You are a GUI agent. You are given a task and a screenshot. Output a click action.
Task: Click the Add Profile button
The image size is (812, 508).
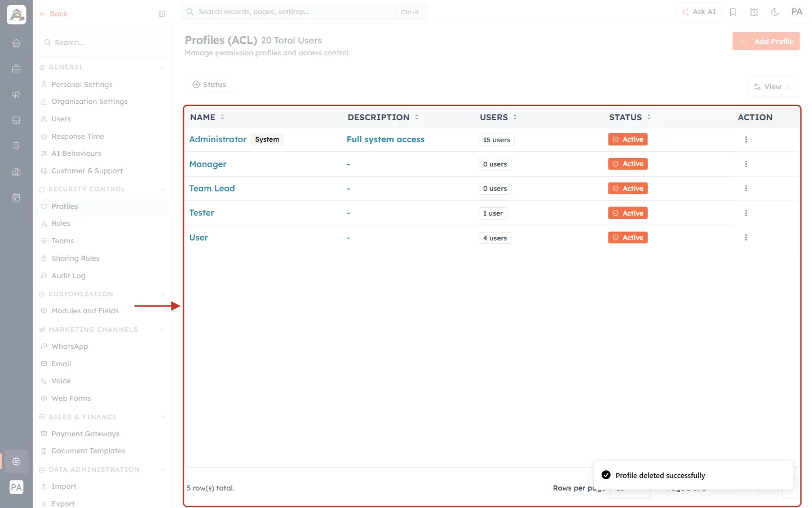tap(766, 41)
